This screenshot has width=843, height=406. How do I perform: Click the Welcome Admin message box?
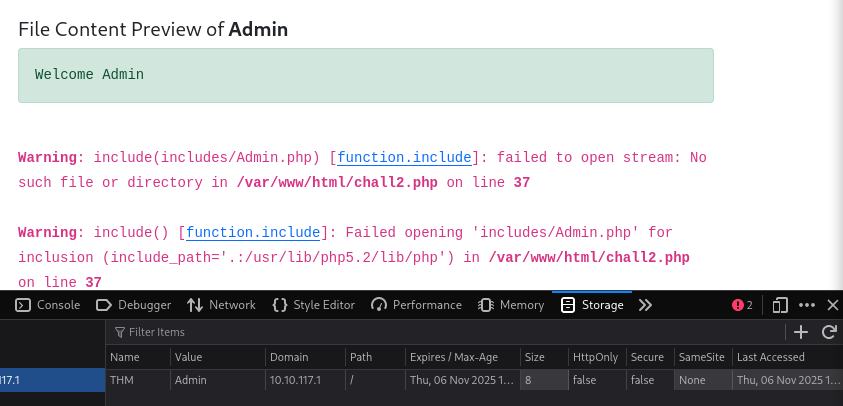point(366,75)
